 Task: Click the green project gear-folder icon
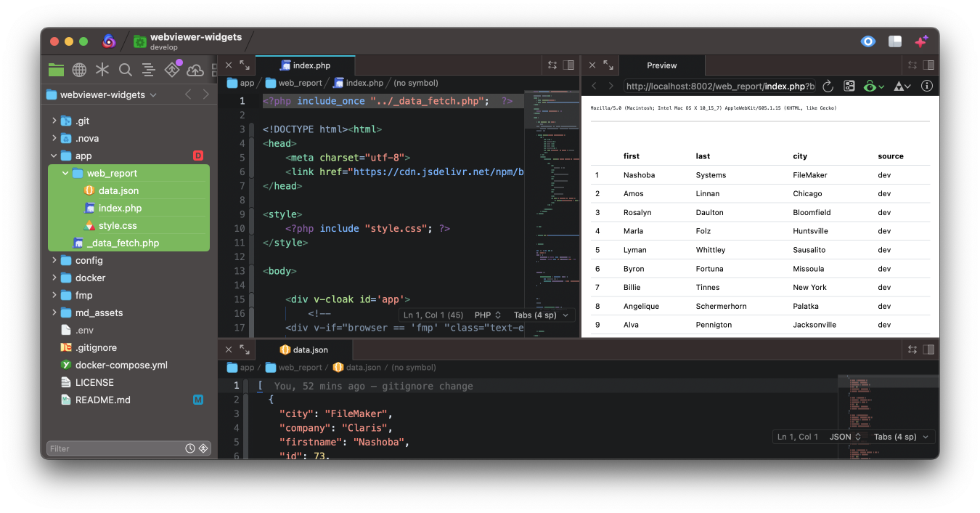pyautogui.click(x=139, y=41)
